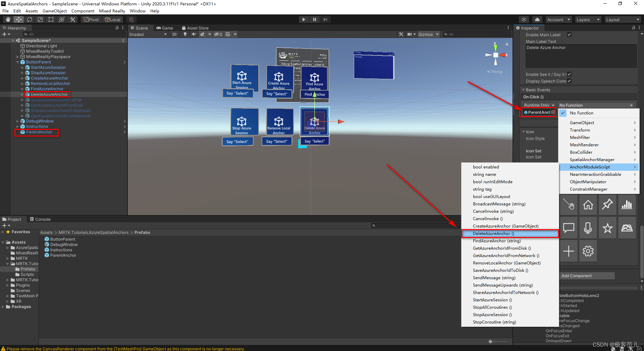Viewport: 644px width, 351px height.
Task: Open the Runtime Only dropdown
Action: pos(539,105)
